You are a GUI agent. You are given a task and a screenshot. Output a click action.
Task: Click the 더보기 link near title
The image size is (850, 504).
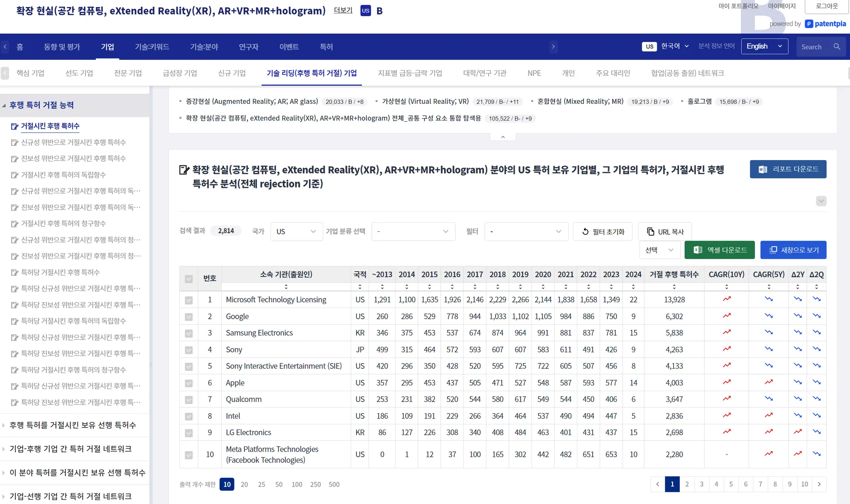click(x=343, y=10)
